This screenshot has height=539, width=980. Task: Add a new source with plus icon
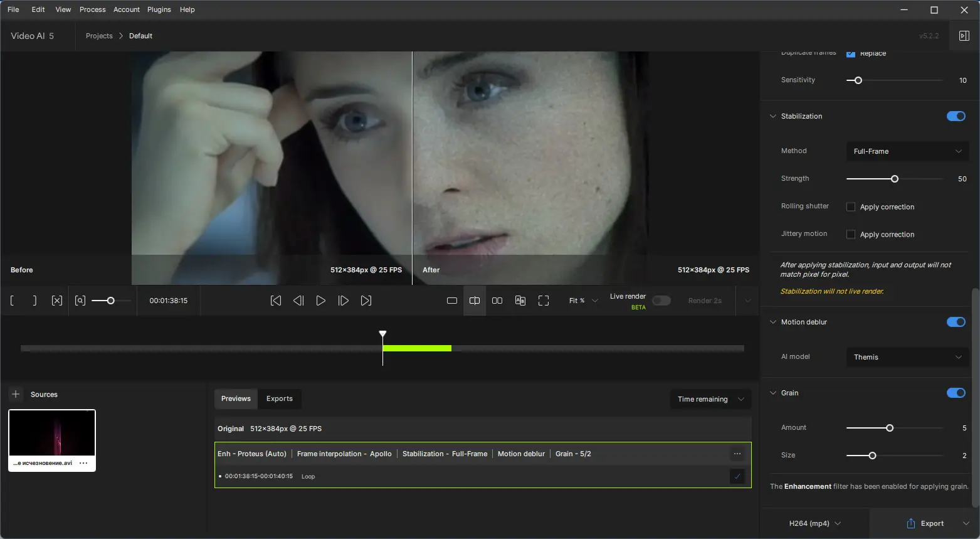click(16, 394)
